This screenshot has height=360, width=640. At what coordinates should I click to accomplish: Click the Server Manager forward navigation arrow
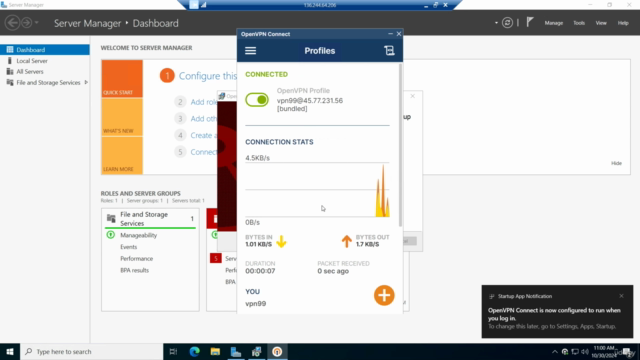pos(27,22)
